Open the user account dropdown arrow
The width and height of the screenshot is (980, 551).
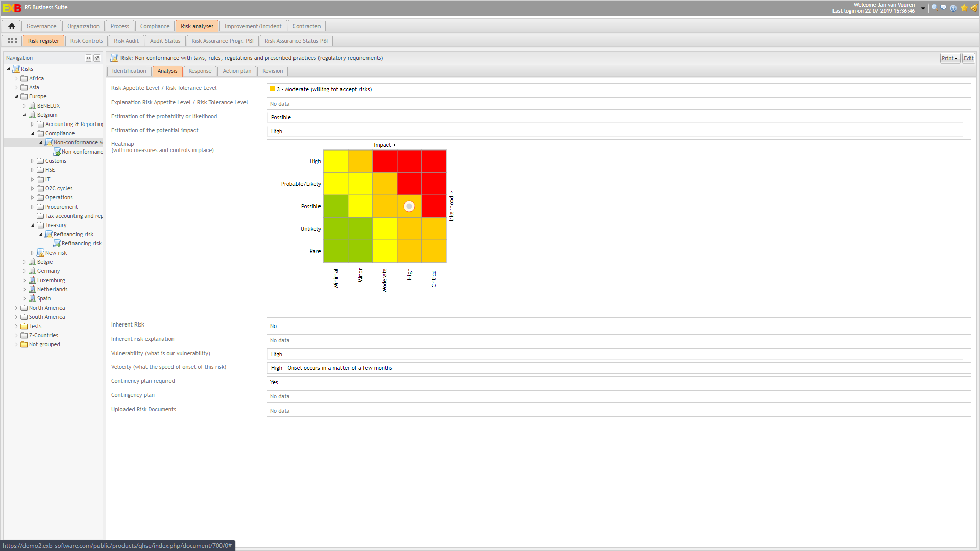923,8
